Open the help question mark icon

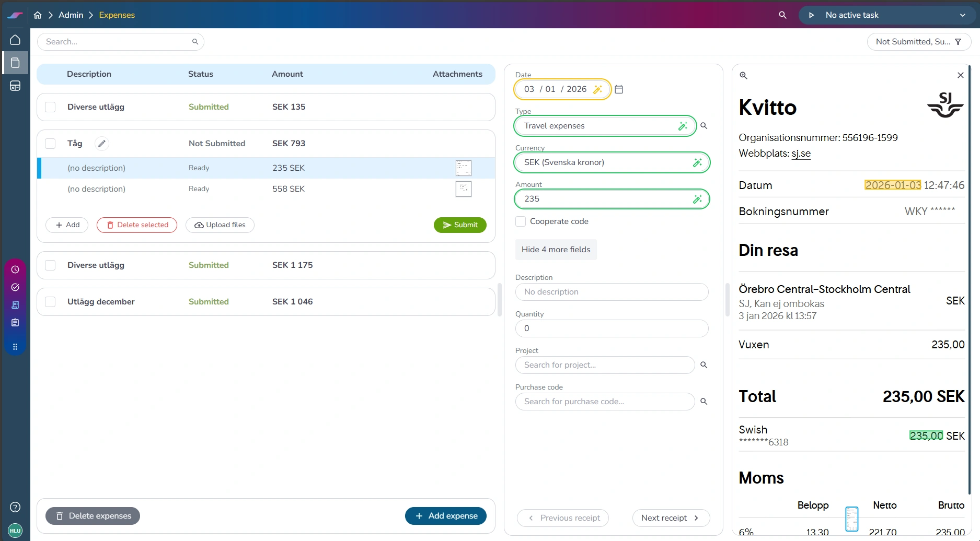point(15,507)
